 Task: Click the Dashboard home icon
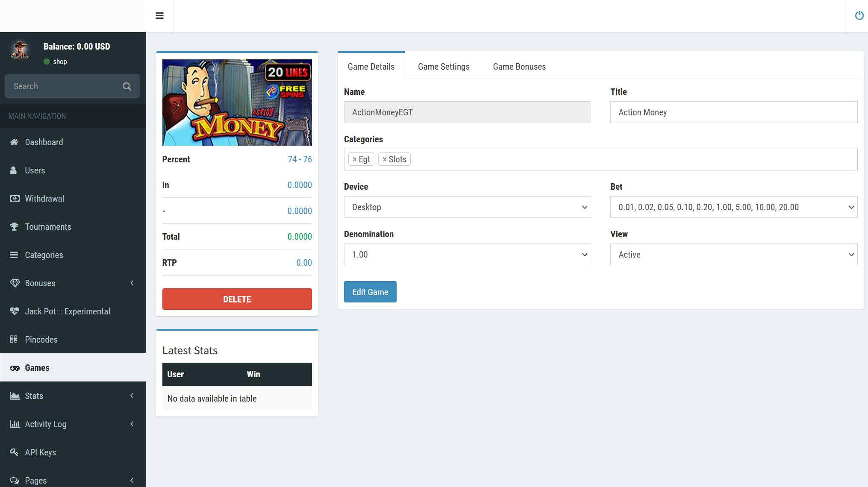tap(14, 142)
